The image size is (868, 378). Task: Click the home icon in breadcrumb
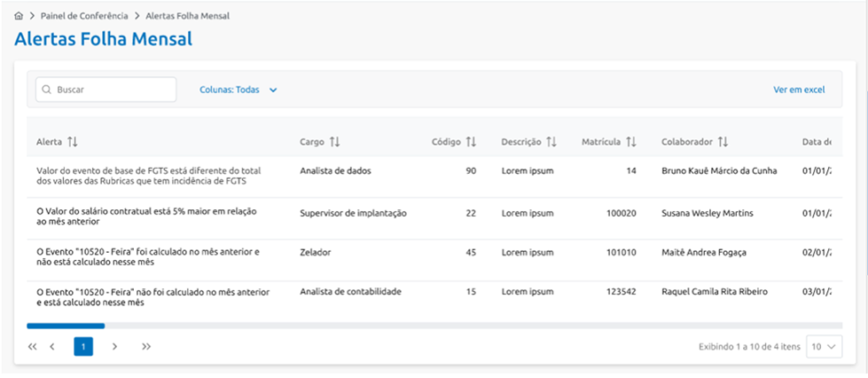(19, 16)
